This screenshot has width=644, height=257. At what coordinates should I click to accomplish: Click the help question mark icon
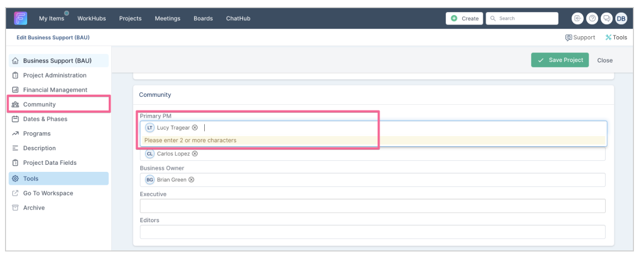tap(592, 18)
